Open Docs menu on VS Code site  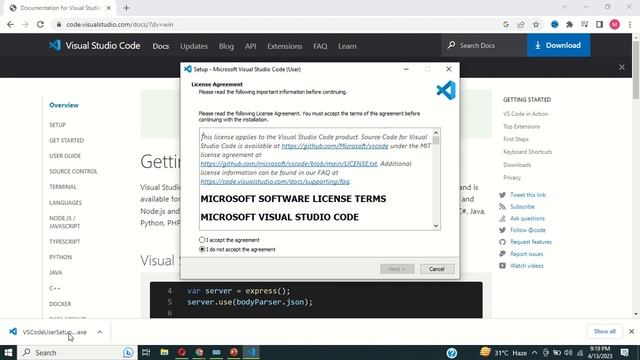(x=161, y=46)
